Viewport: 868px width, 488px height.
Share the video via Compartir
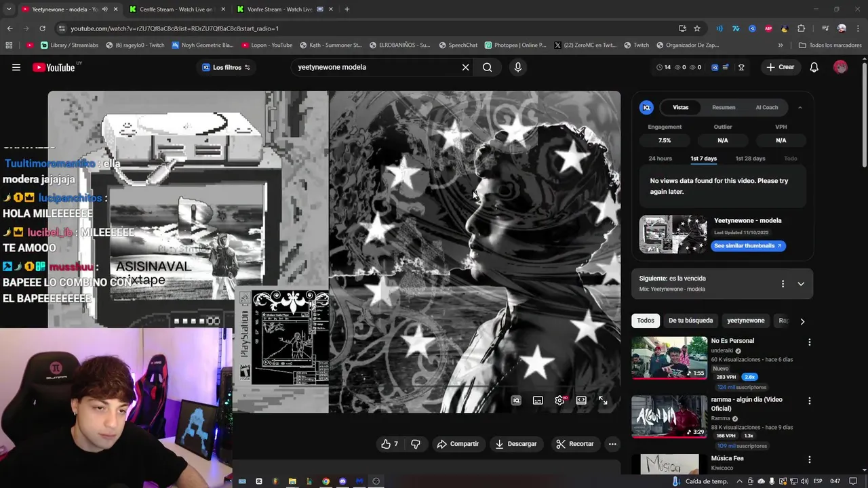tap(458, 444)
